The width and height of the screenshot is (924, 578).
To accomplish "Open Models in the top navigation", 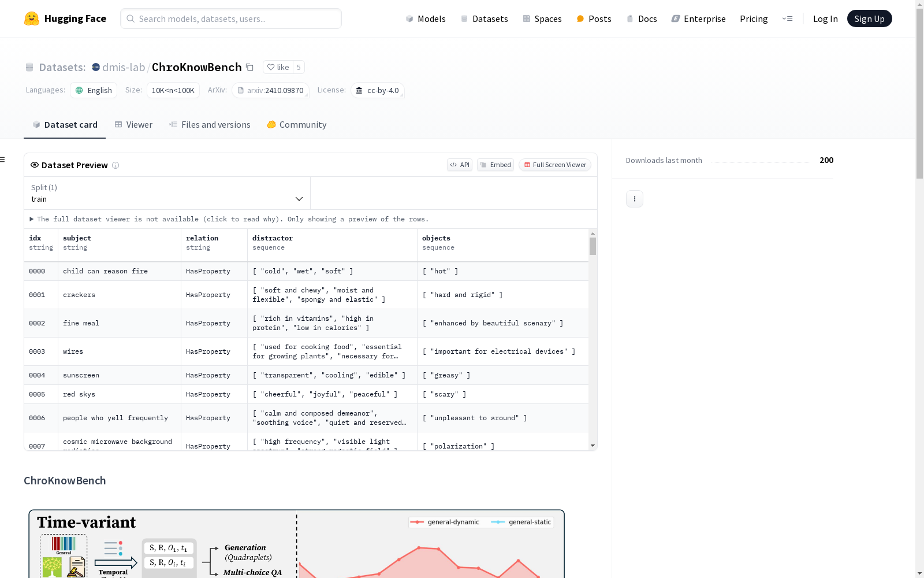I will point(426,18).
